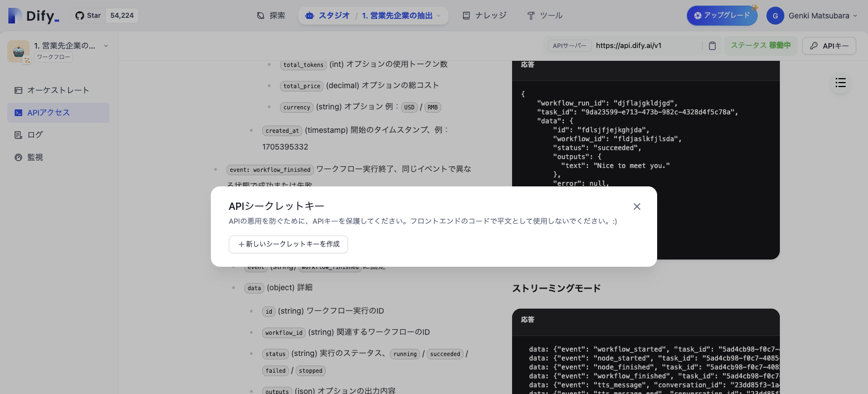Image resolution: width=868 pixels, height=394 pixels.
Task: Expand the 営業先企業の抽出 app dropdown in top bar
Action: click(399, 16)
